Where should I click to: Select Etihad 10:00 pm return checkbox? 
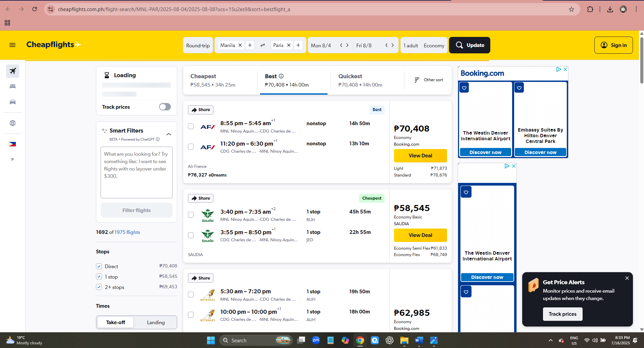pos(191,315)
